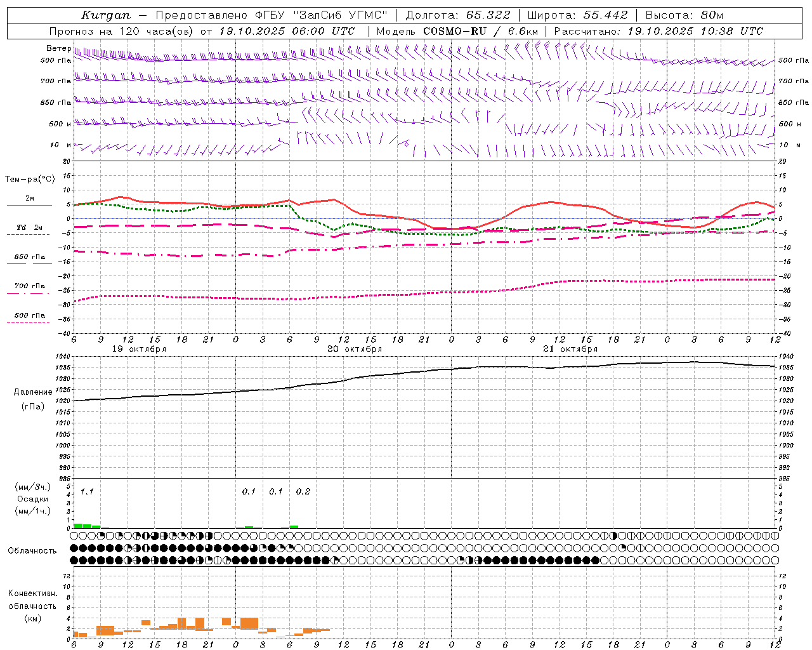Click the "Широта: 55.442" header field
This screenshot has width=812, height=650.
pos(577,15)
